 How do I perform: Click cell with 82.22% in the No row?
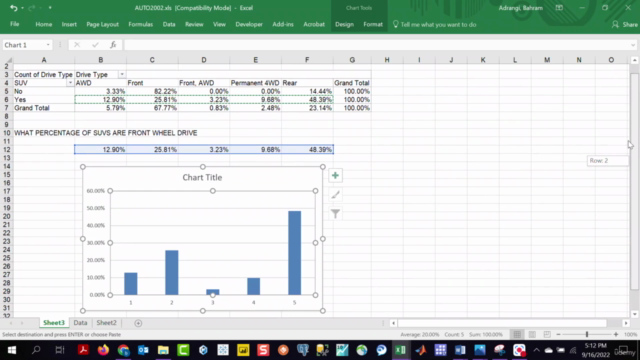pos(152,91)
